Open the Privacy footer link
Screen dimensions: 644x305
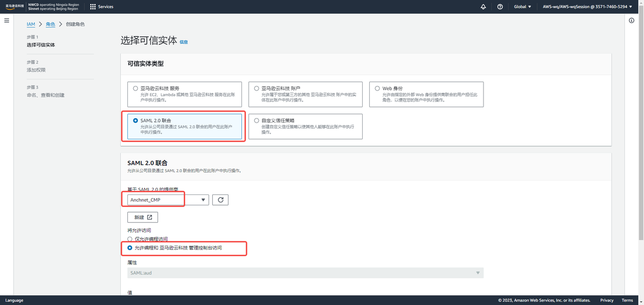point(607,300)
